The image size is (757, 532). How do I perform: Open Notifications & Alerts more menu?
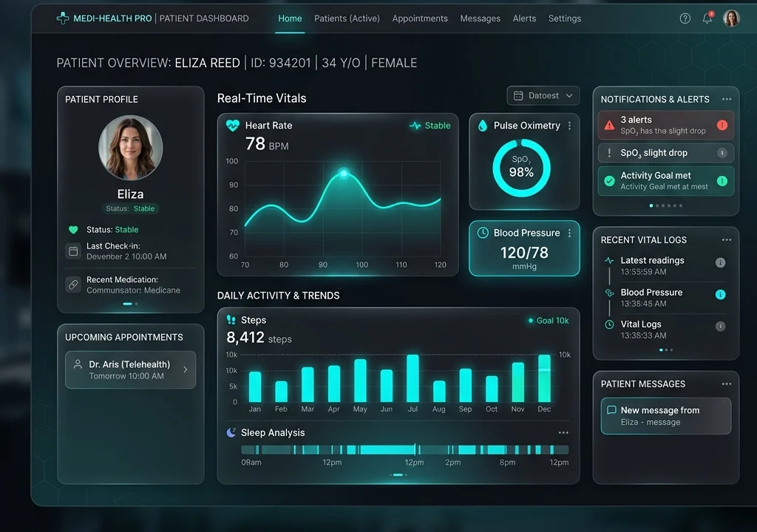(x=726, y=99)
